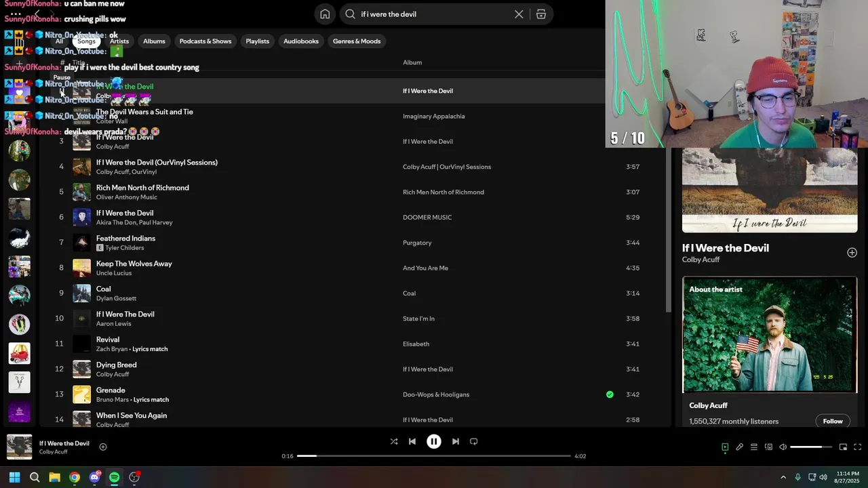This screenshot has width=868, height=488.
Task: Open the Playlists filter tab
Action: (x=258, y=41)
